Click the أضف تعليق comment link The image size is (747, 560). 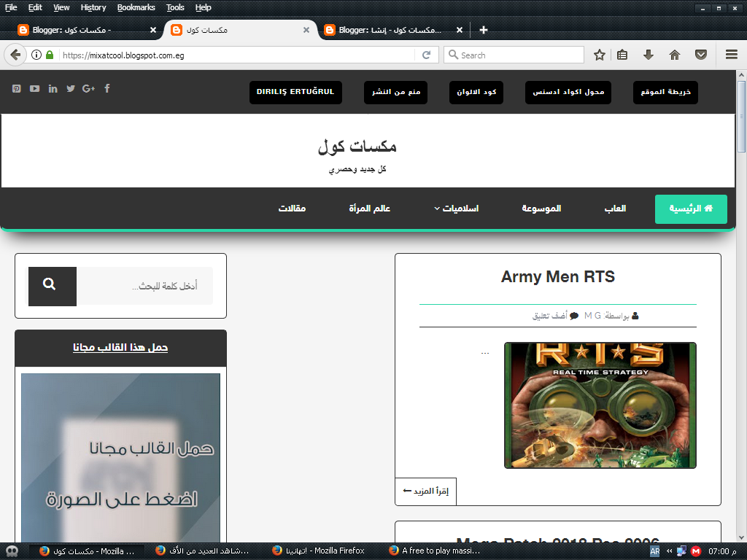(550, 316)
